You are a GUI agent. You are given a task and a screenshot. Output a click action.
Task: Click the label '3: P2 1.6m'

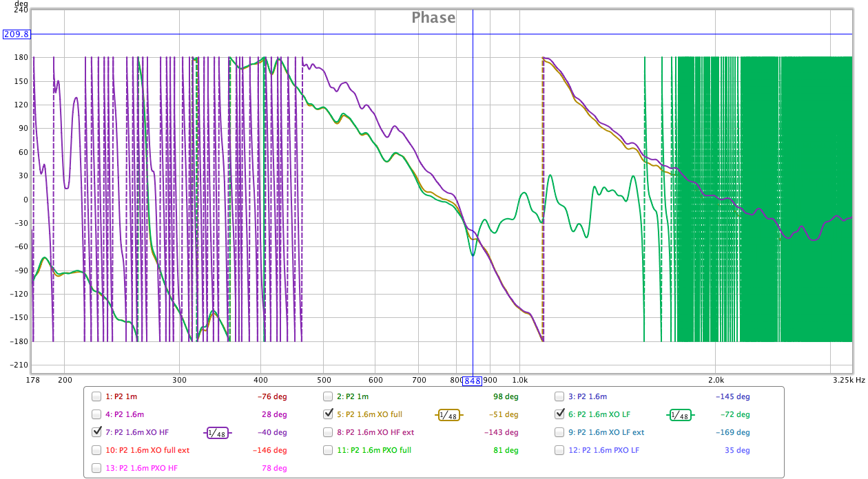[x=587, y=396]
